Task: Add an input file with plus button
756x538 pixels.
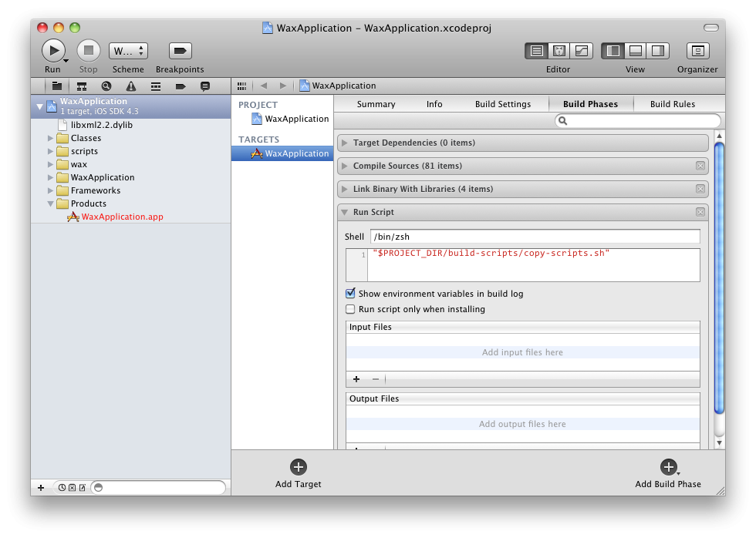Action: tap(356, 379)
